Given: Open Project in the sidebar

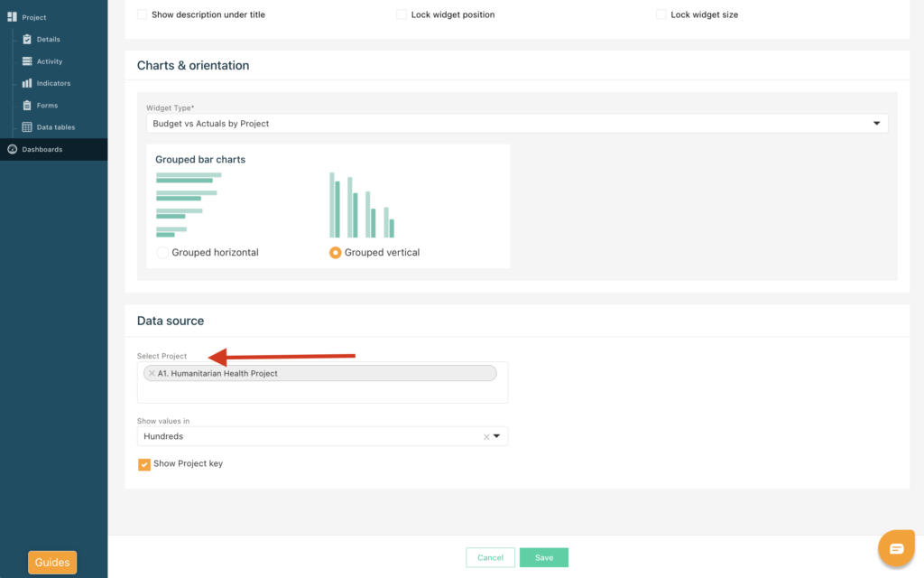Looking at the screenshot, I should click(x=34, y=17).
